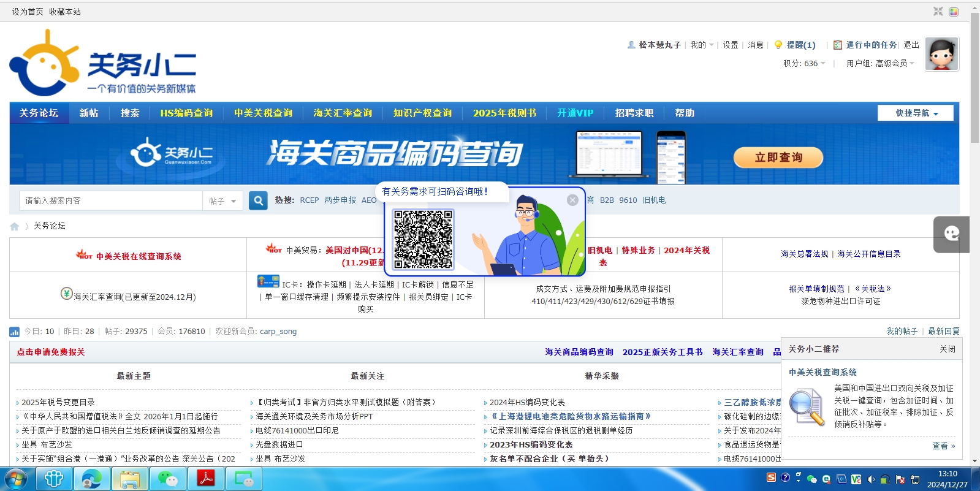980x491 pixels.
Task: Click hot search term 两步申报
Action: pos(340,200)
